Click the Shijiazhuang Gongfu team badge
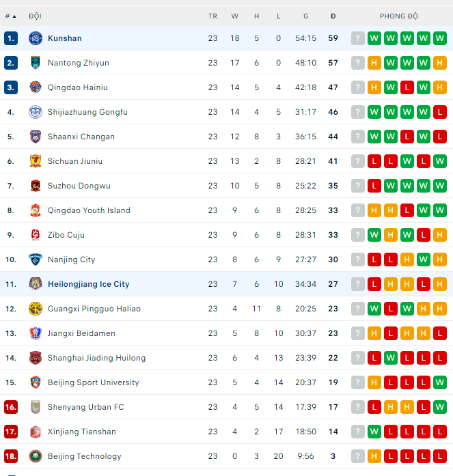Viewport: 453px width, 476px height. (36, 112)
